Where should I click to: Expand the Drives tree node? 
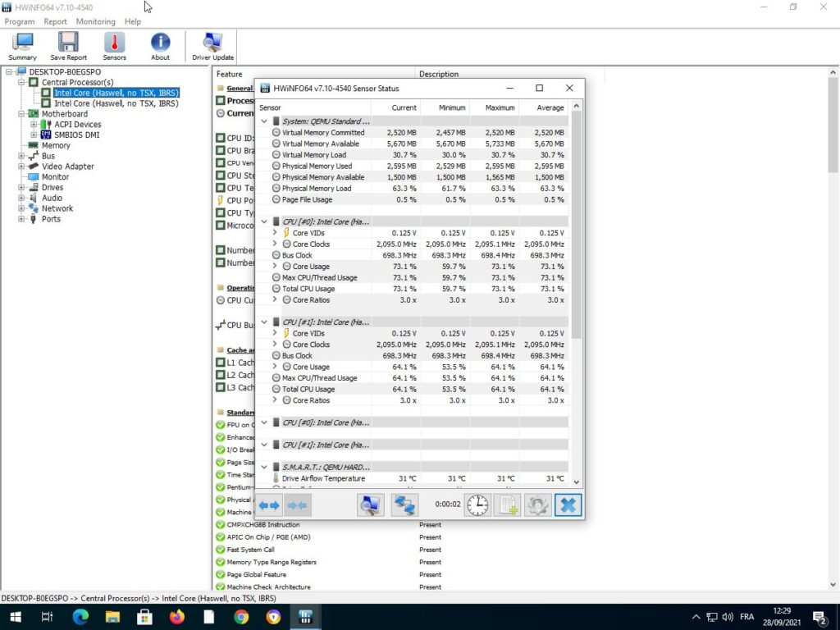click(x=21, y=188)
